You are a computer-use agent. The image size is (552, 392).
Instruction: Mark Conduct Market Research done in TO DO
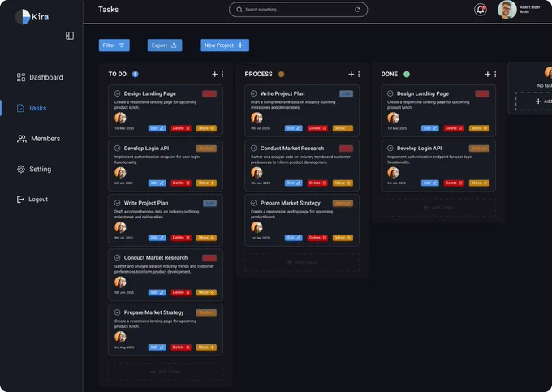coord(117,257)
